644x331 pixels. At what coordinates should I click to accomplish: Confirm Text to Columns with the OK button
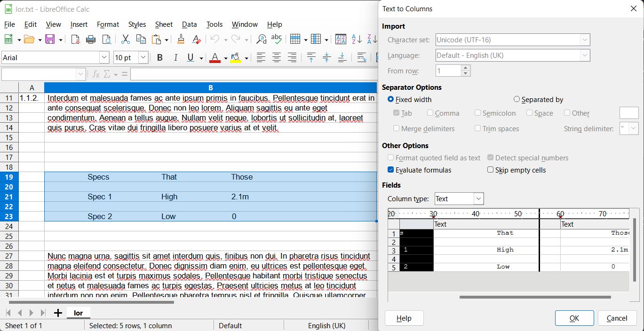click(x=574, y=318)
